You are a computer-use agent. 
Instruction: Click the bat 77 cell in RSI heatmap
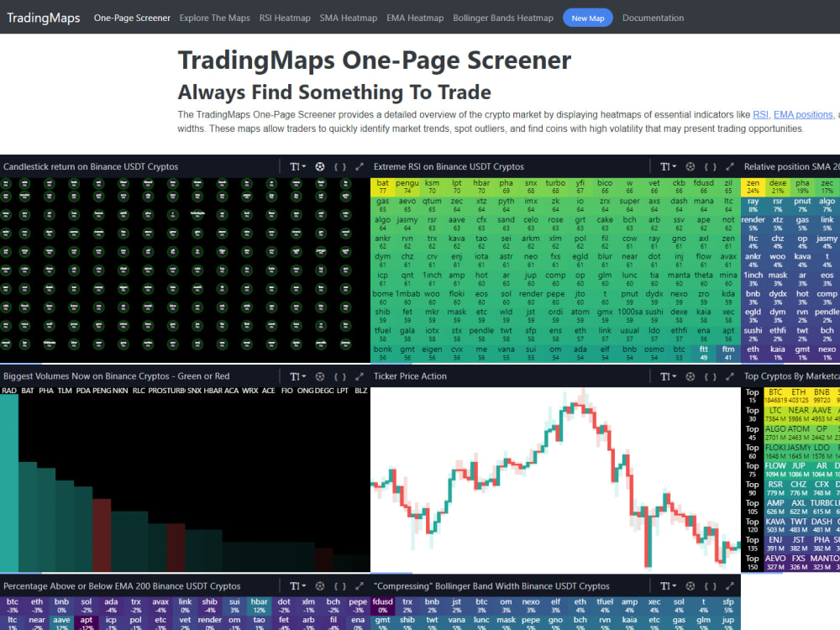382,186
